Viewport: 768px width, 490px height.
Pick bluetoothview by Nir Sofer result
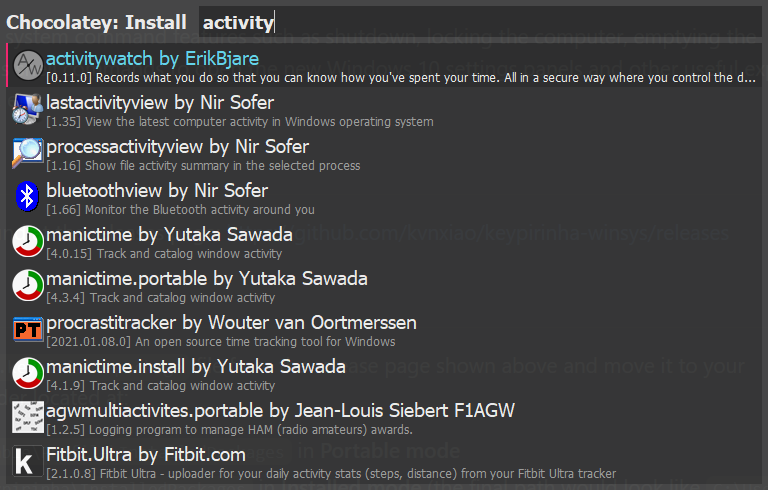[x=384, y=197]
